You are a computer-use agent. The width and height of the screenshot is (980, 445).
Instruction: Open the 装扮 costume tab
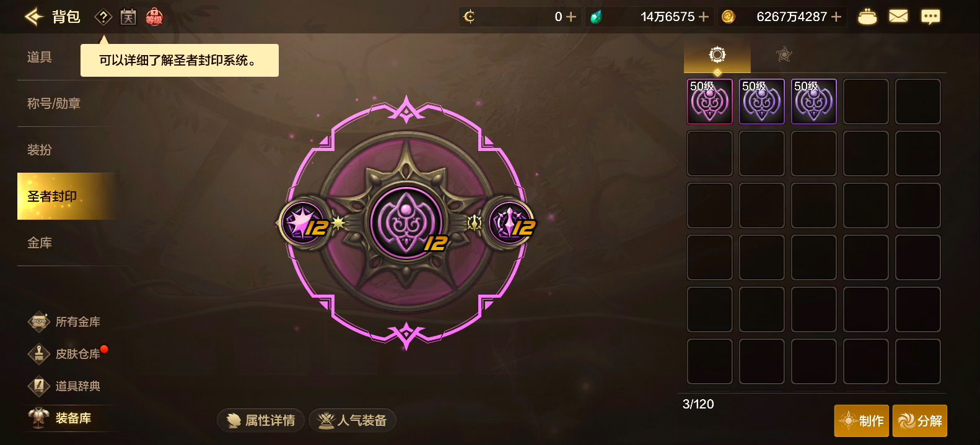click(40, 150)
